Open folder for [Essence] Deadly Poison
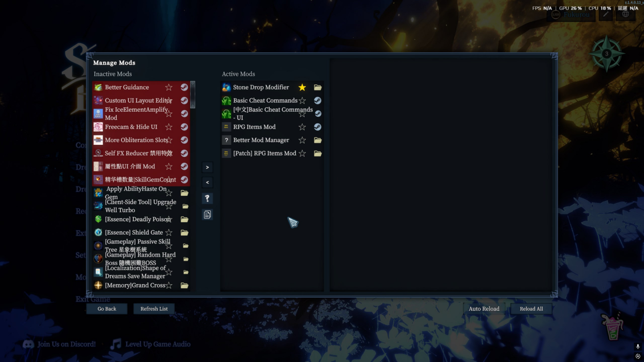 tap(184, 219)
